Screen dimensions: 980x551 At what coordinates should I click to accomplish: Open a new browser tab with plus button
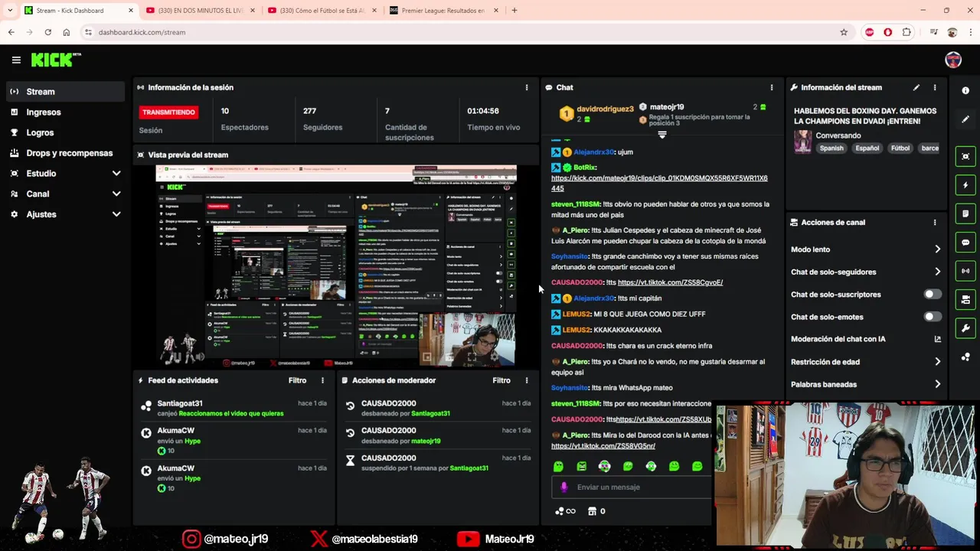point(514,11)
